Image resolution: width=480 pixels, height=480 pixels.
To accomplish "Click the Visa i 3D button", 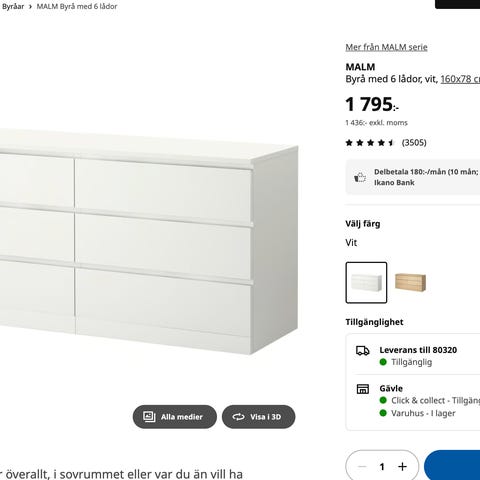I will [x=259, y=417].
